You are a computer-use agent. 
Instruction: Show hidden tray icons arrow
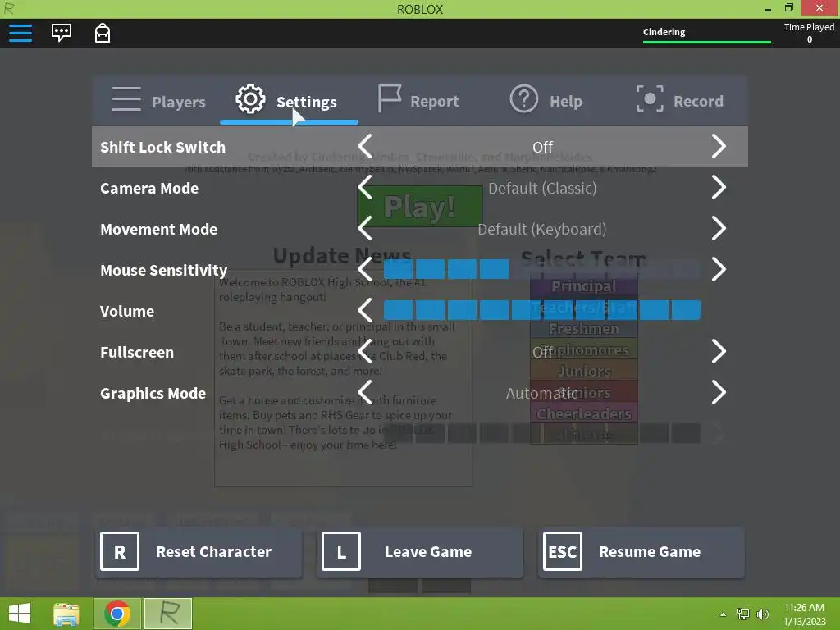tap(724, 614)
